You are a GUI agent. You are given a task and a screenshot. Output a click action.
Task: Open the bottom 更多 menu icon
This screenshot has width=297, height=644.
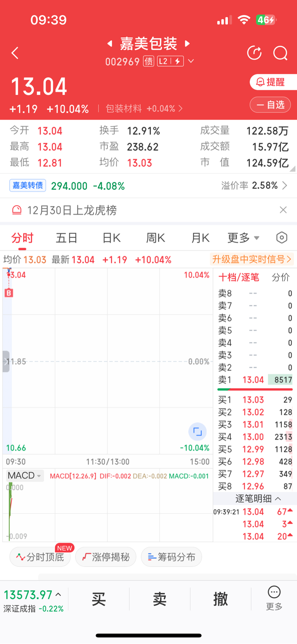[274, 598]
